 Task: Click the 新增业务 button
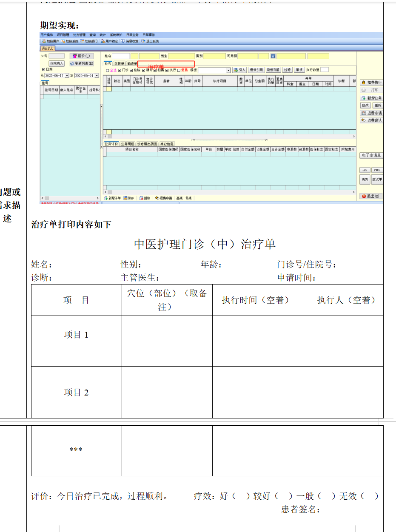pos(371,98)
